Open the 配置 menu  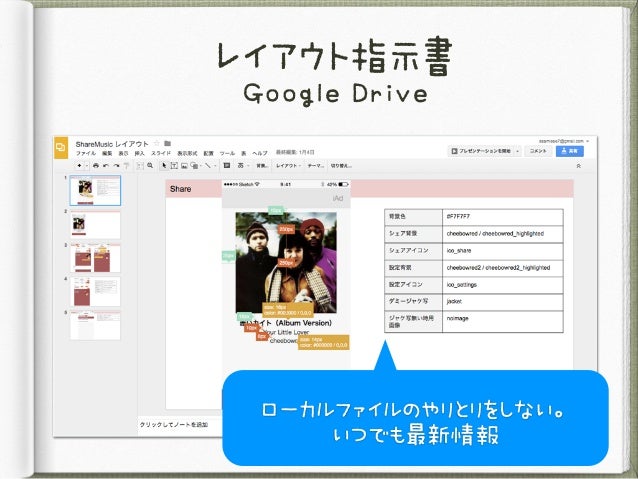(208, 153)
